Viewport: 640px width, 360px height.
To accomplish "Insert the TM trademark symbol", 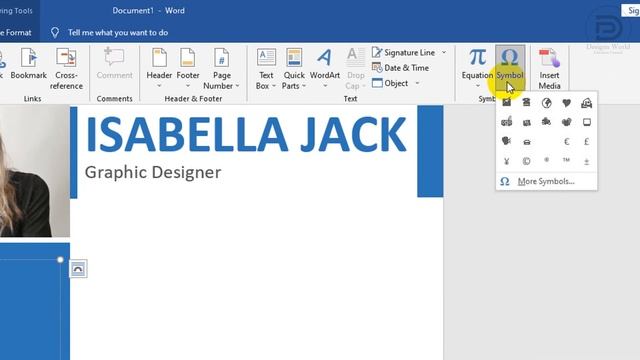I will 567,160.
